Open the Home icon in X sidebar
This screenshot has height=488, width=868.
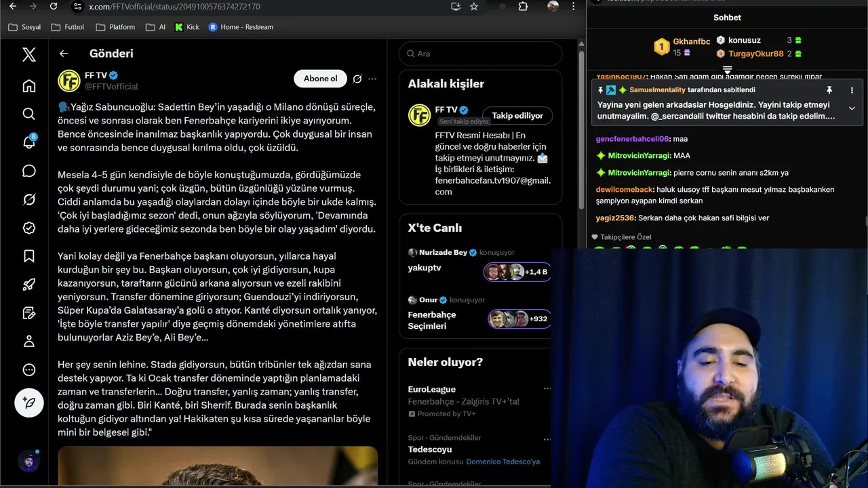click(x=28, y=85)
